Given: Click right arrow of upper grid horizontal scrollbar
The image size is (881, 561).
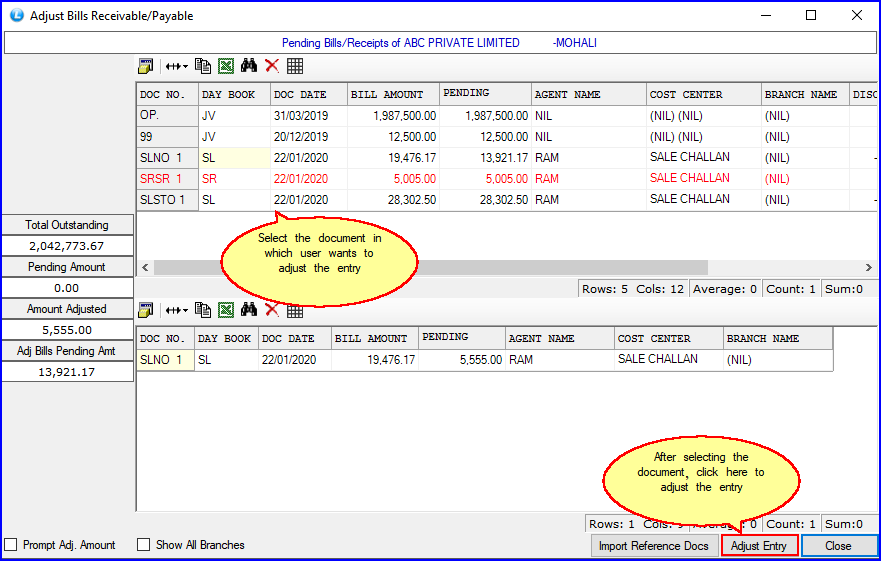Looking at the screenshot, I should click(x=869, y=268).
